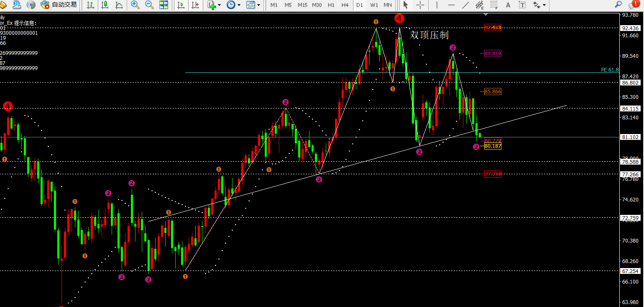
Task: Select the text tool marked A
Action: (508, 5)
